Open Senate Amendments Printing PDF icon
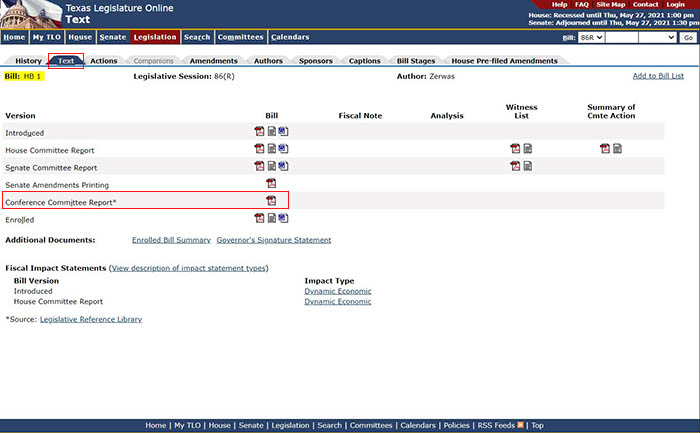The height and width of the screenshot is (433, 700). (271, 183)
